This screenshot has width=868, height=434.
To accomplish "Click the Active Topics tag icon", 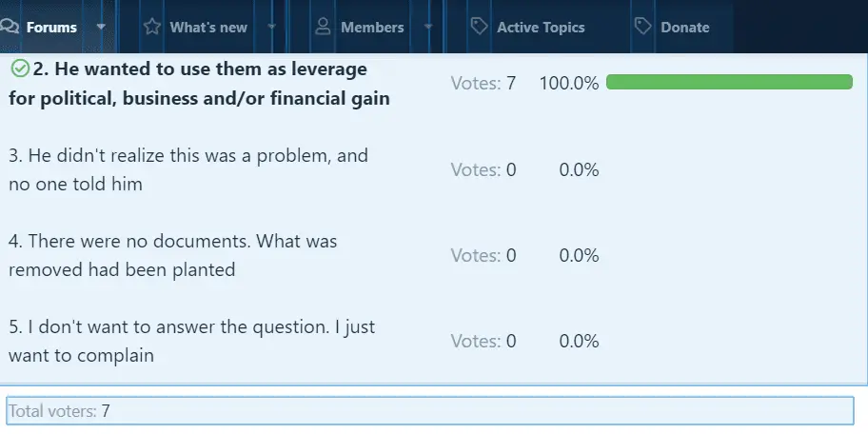I will pyautogui.click(x=480, y=27).
